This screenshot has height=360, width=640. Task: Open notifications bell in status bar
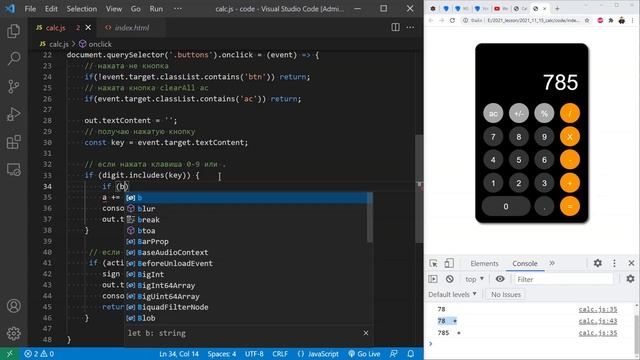(x=411, y=354)
